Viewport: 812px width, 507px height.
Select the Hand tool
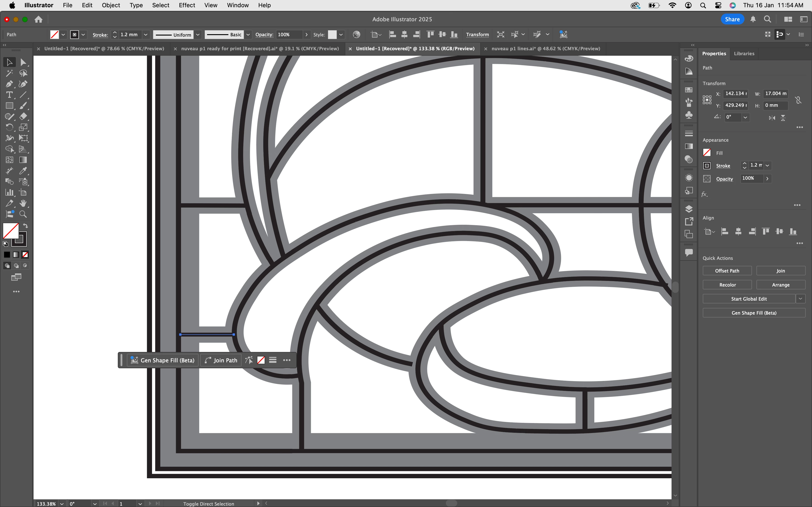click(23, 203)
